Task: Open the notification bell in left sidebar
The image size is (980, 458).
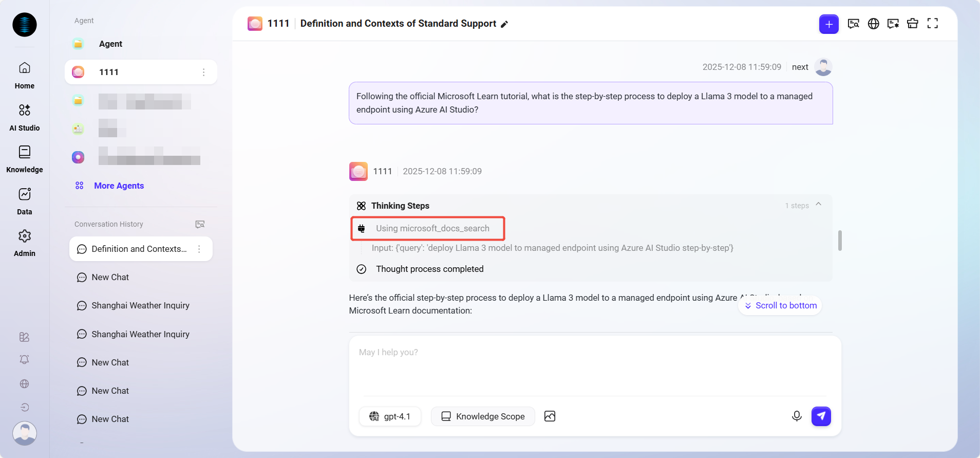Action: pyautogui.click(x=24, y=359)
